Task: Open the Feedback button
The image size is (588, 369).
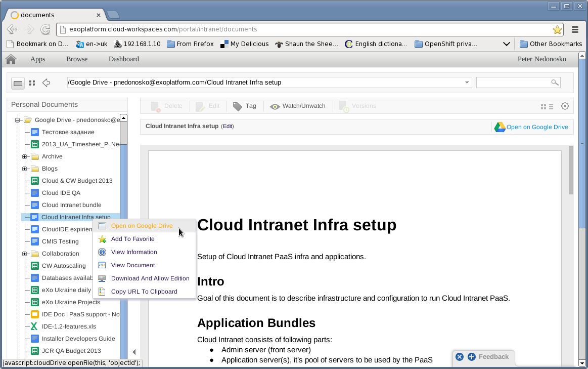Action: tap(493, 357)
